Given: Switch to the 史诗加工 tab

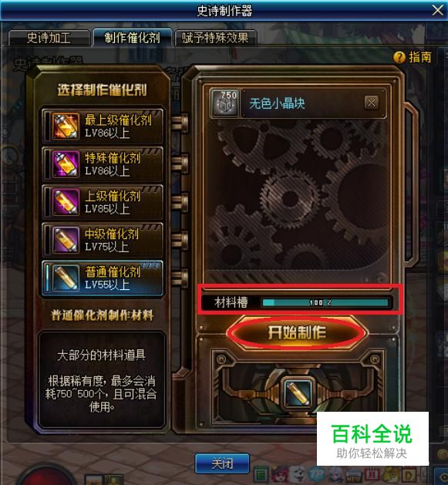Looking at the screenshot, I should [49, 38].
